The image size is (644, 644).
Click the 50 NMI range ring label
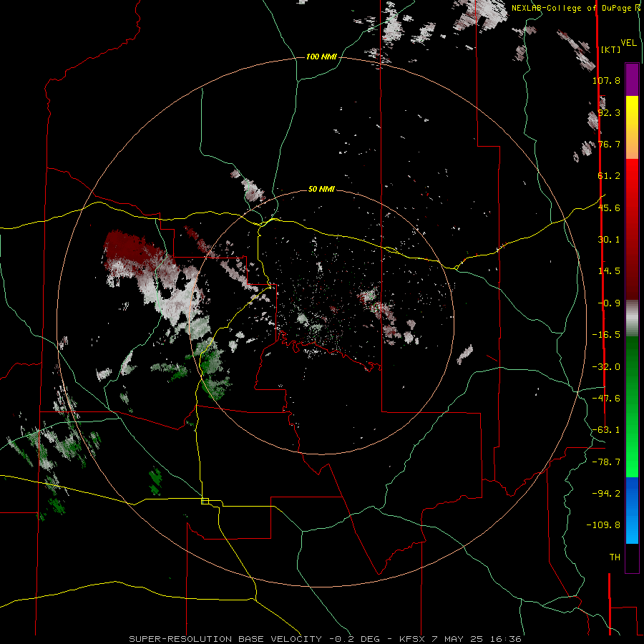(321, 189)
